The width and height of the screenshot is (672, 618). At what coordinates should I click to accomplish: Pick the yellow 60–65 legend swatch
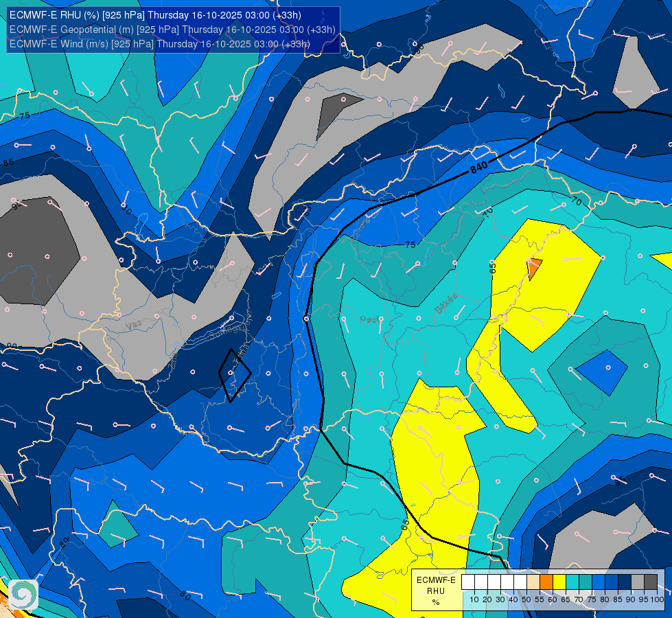[559, 582]
